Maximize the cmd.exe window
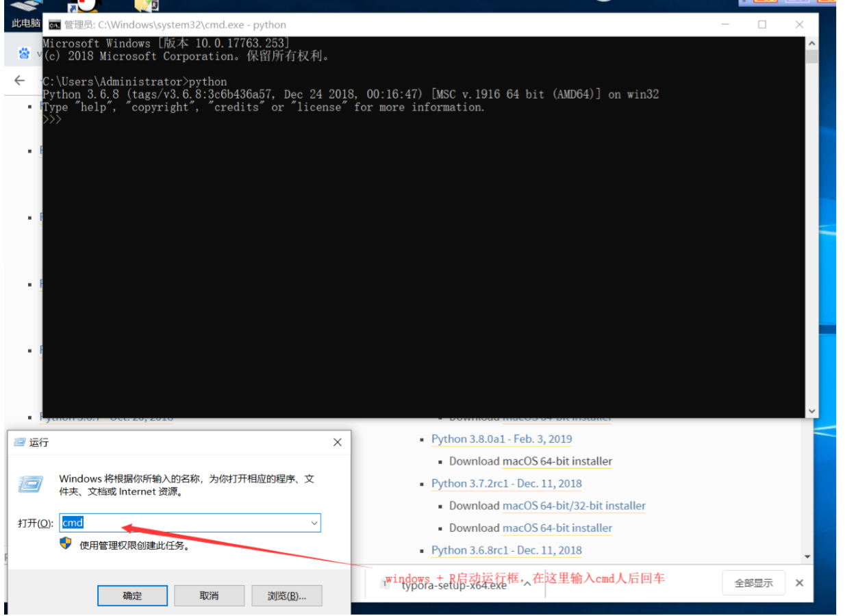 tap(762, 25)
